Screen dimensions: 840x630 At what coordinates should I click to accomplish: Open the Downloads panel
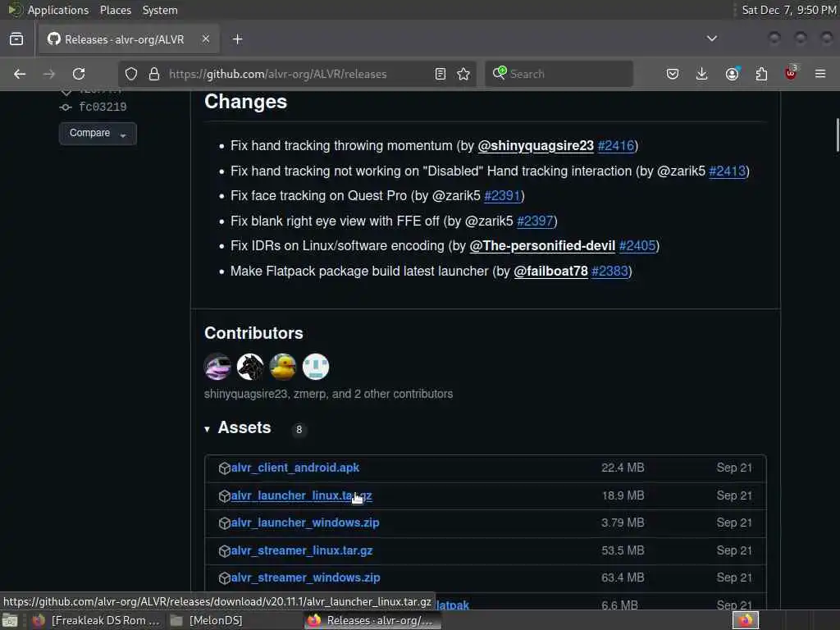[x=702, y=74]
